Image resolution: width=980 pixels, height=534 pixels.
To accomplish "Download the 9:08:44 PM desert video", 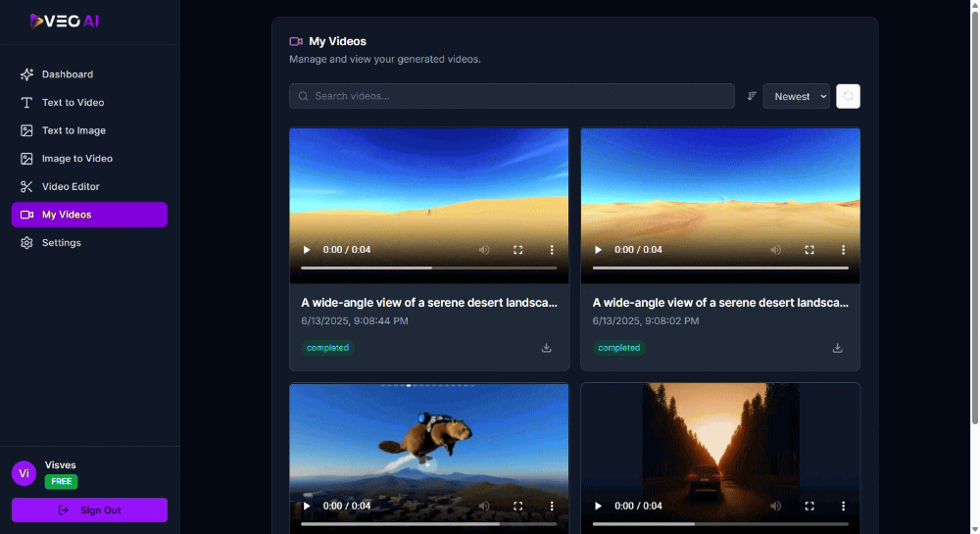I will pos(546,348).
